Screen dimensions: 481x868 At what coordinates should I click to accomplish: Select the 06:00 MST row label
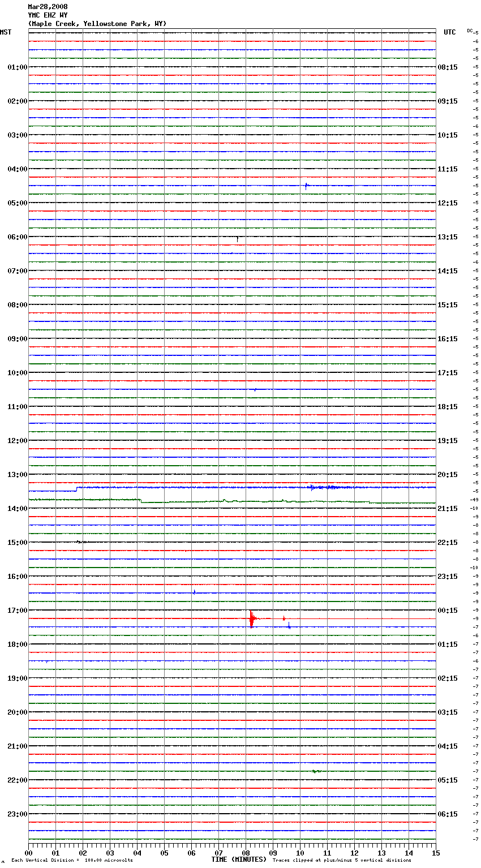click(18, 237)
